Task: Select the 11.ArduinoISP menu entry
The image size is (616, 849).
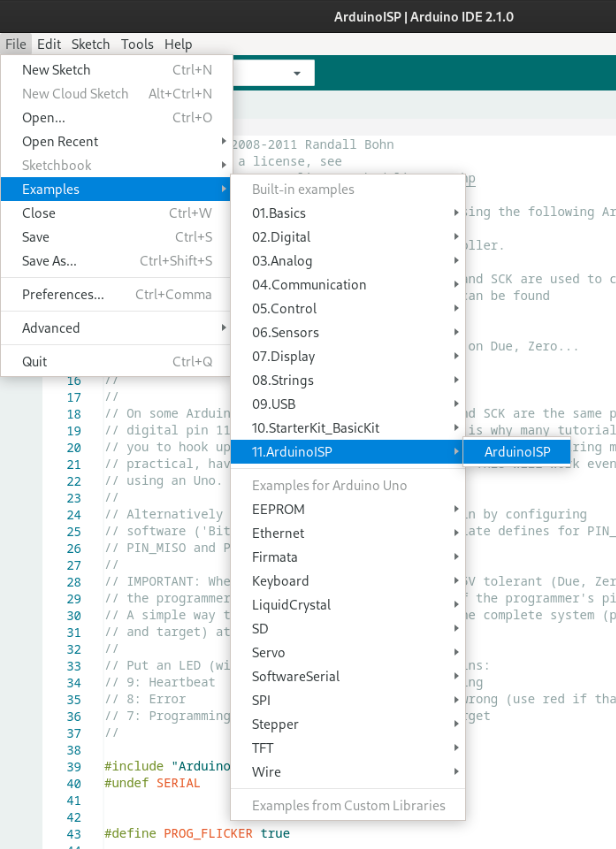Action: click(x=348, y=451)
